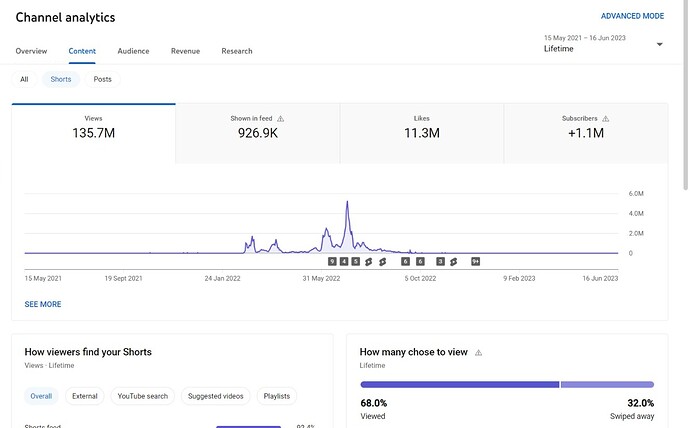Screen dimensions: 690x428
Task: Click the 9 Feb 2023 axis label
Action: coord(519,278)
